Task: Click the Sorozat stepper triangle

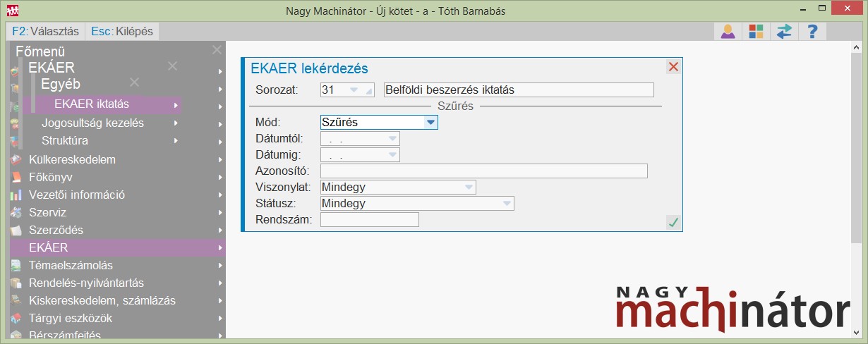Action: point(368,91)
